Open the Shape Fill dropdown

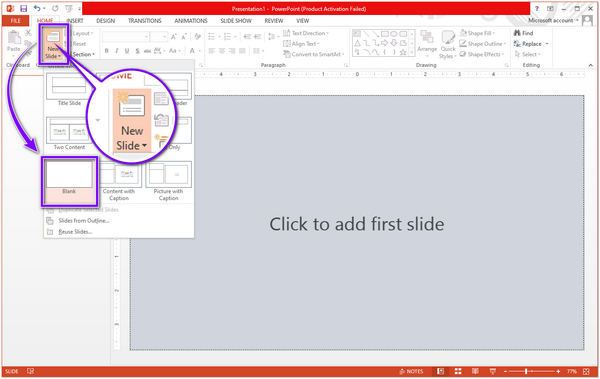pos(477,33)
